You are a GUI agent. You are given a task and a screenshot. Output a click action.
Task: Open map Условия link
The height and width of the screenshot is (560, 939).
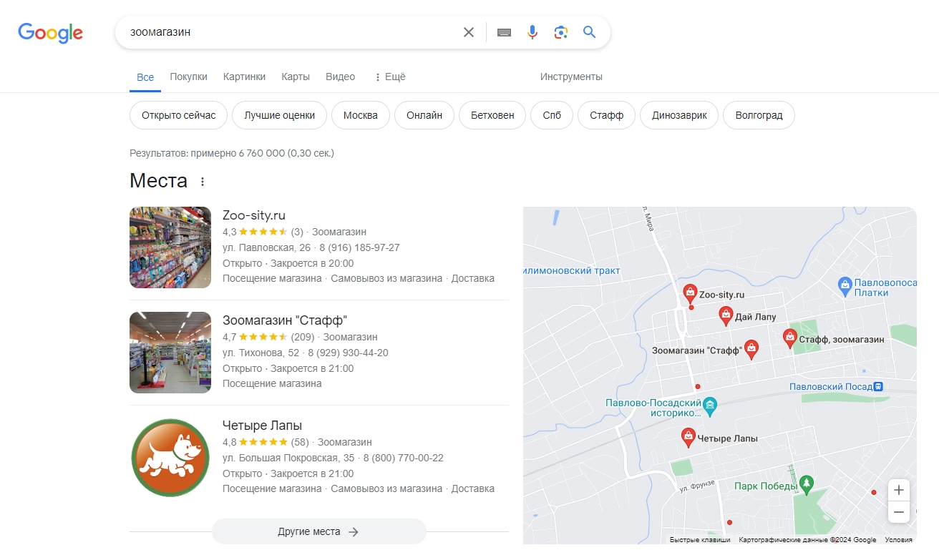(x=898, y=540)
